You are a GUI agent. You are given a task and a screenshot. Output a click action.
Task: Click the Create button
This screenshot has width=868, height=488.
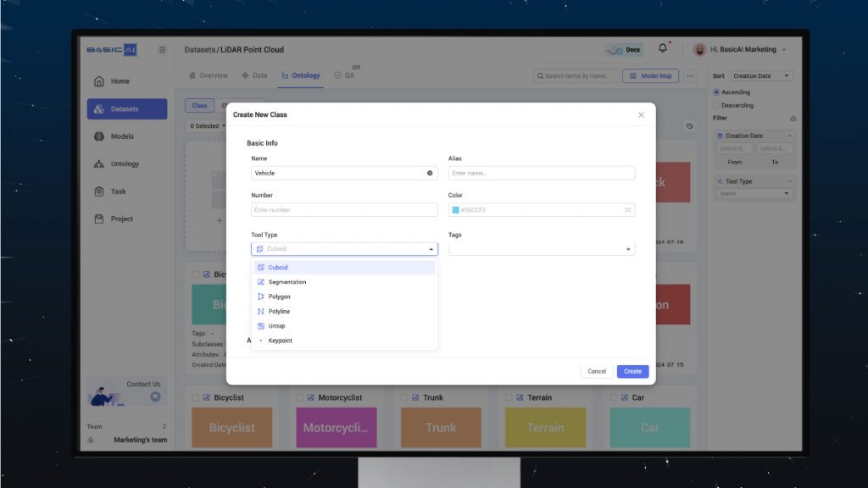point(632,371)
